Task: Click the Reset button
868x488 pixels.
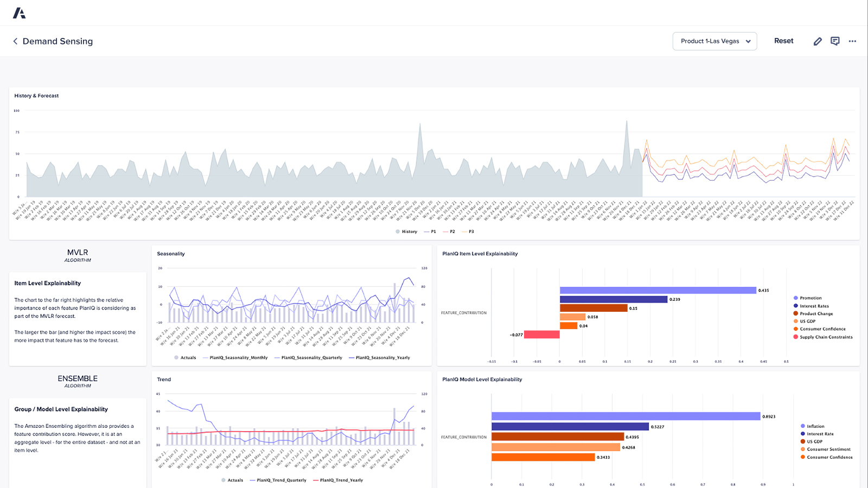Action: [x=783, y=41]
